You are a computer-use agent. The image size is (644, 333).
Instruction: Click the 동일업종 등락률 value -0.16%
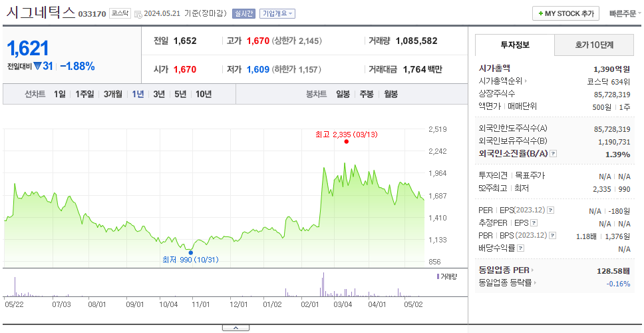[x=618, y=283]
